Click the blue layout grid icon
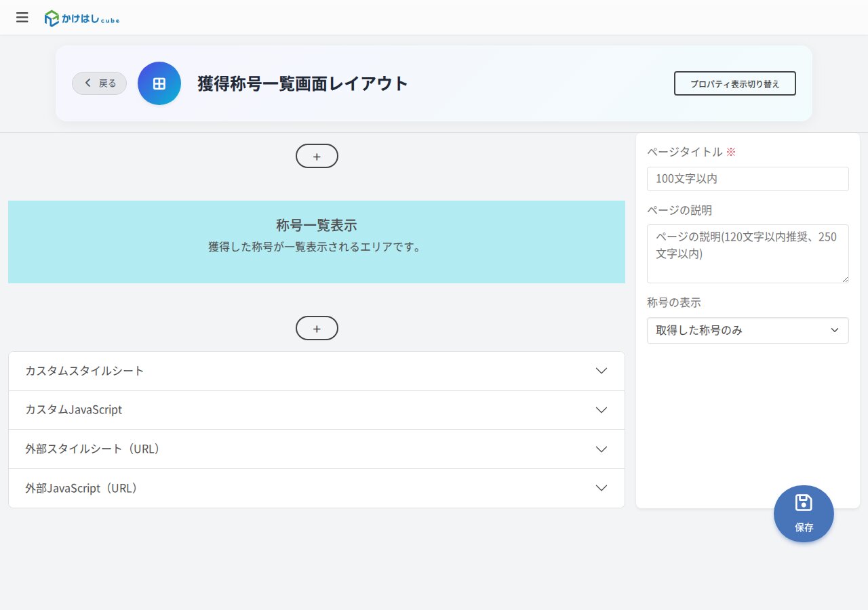868x610 pixels. pos(159,83)
